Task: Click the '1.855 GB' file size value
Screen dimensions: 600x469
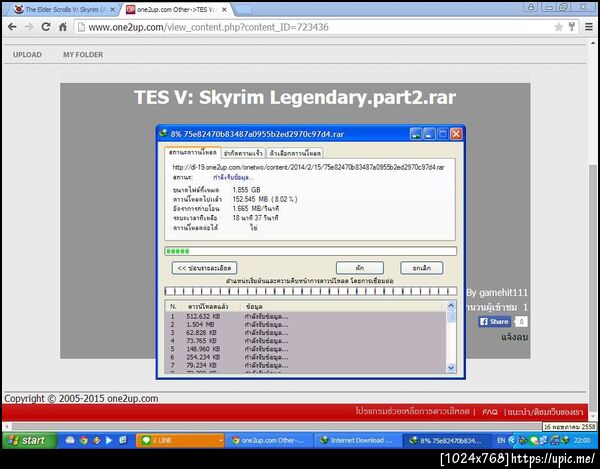Action: (x=246, y=190)
